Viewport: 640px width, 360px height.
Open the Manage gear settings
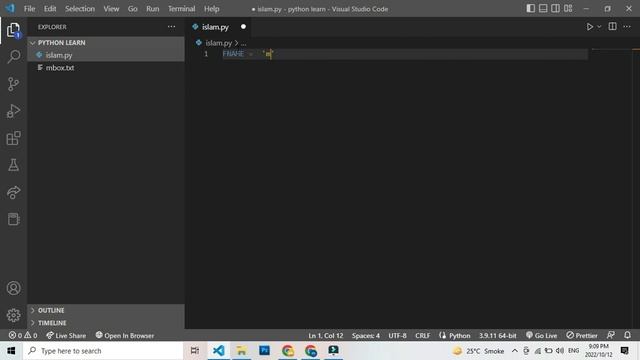pos(13,315)
